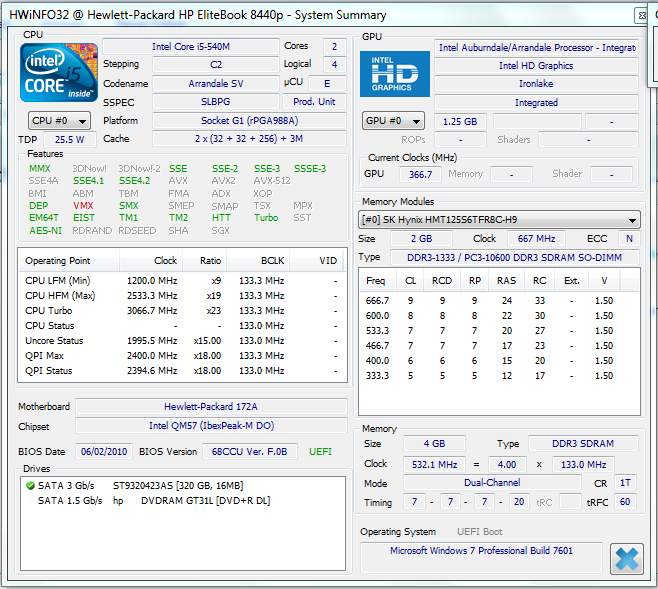Select the 666.7 frequency timing row
The width and height of the screenshot is (658, 589).
(499, 301)
